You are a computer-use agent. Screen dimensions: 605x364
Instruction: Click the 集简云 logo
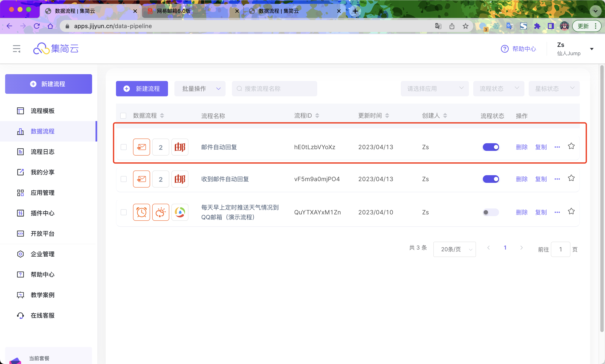pos(56,49)
